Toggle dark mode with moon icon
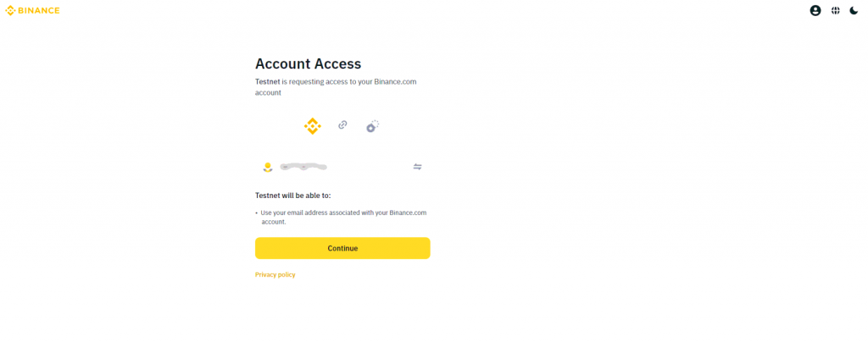Image resolution: width=868 pixels, height=342 pixels. point(854,11)
